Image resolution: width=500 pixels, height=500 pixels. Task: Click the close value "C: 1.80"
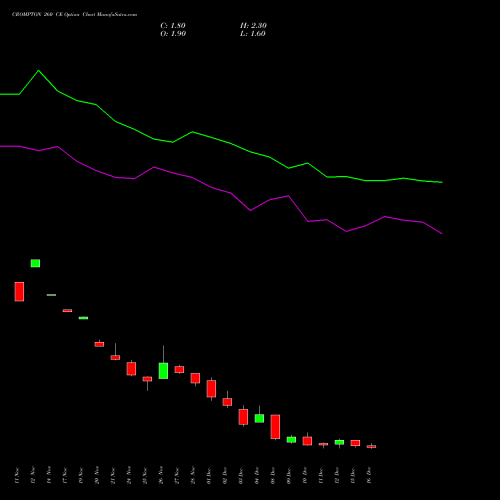[173, 26]
